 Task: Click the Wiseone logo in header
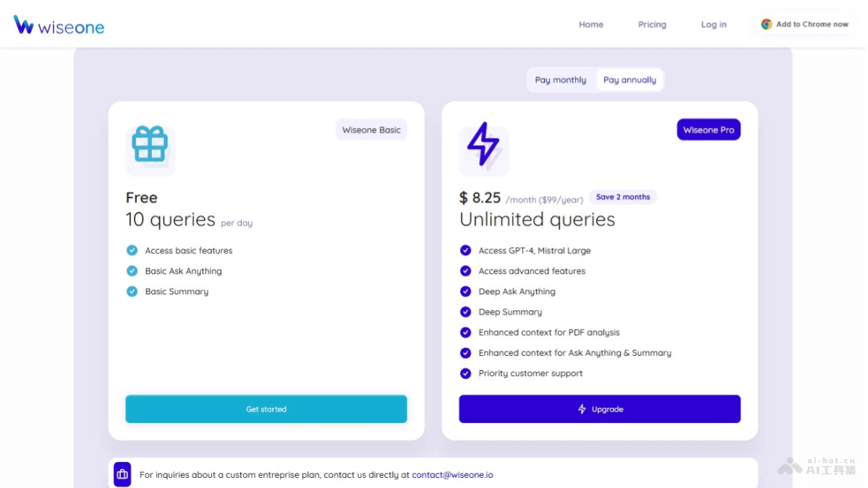(x=59, y=25)
